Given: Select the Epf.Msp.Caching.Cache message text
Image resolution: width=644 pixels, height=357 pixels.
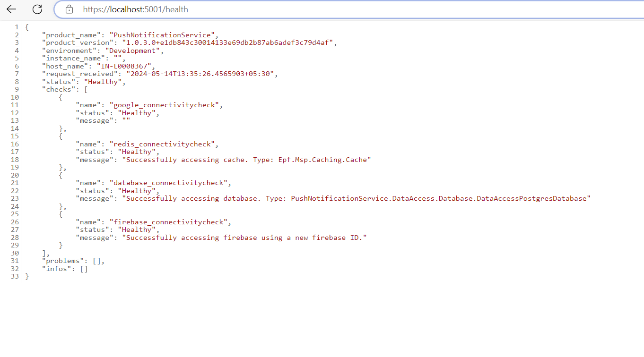Looking at the screenshot, I should [x=325, y=159].
